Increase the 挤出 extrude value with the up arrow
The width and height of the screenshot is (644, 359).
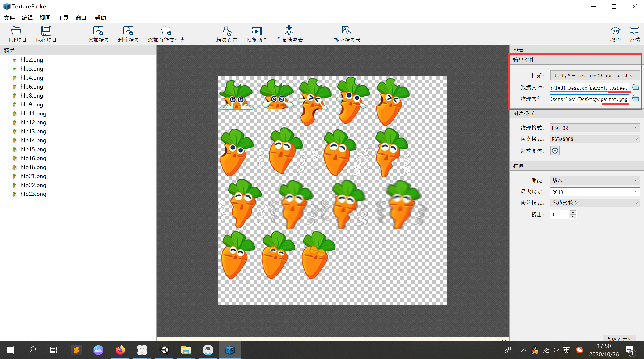pos(573,212)
